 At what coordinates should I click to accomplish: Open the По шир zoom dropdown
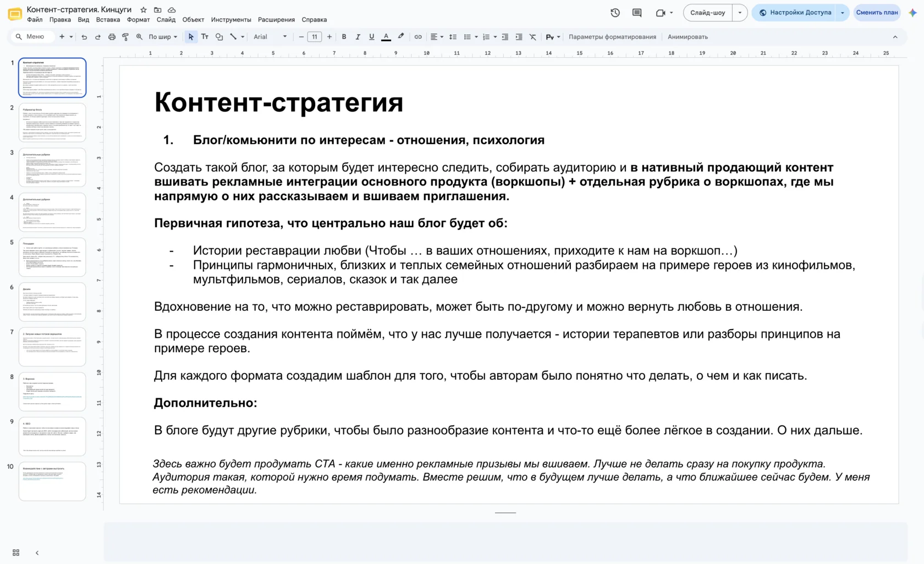(x=163, y=37)
